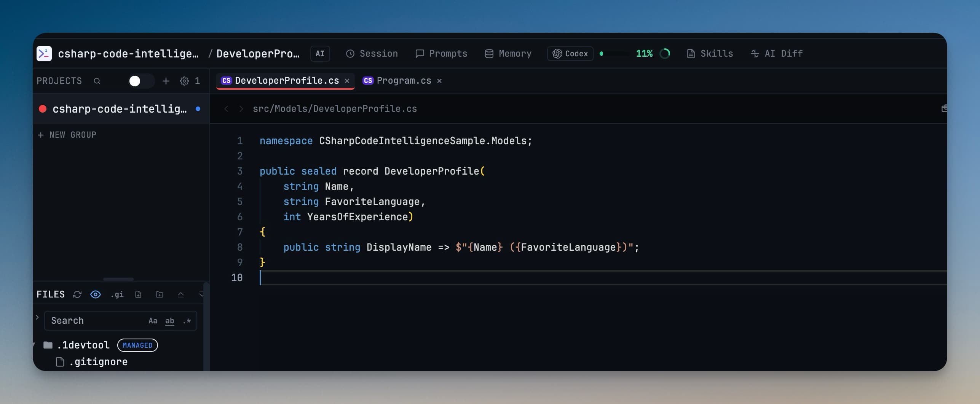
Task: Toggle the .gi gitignore filter
Action: [117, 294]
